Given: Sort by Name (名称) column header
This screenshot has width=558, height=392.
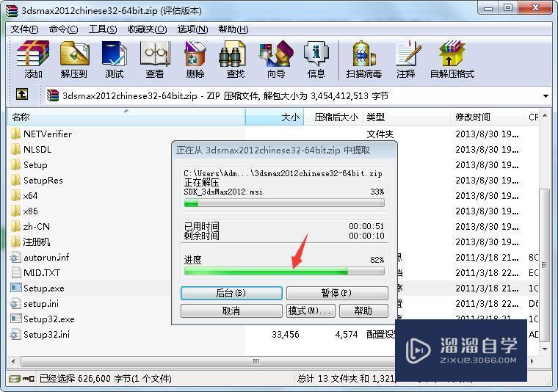Looking at the screenshot, I should 126,117.
